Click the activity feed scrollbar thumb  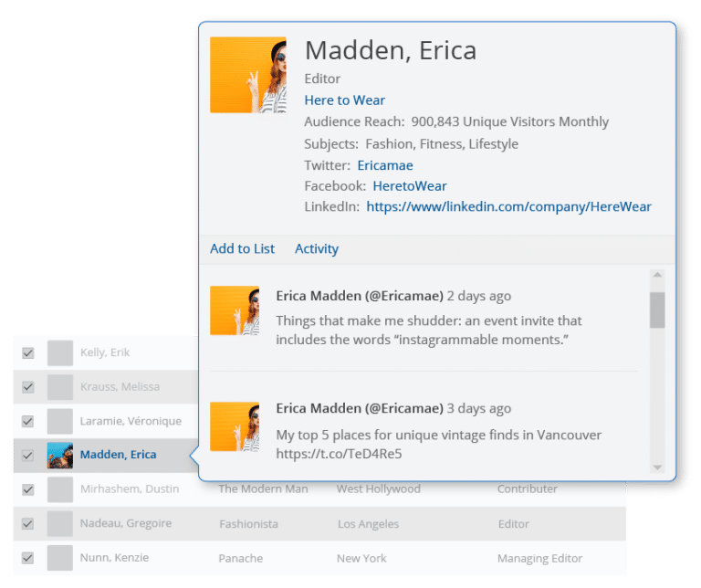[x=657, y=310]
